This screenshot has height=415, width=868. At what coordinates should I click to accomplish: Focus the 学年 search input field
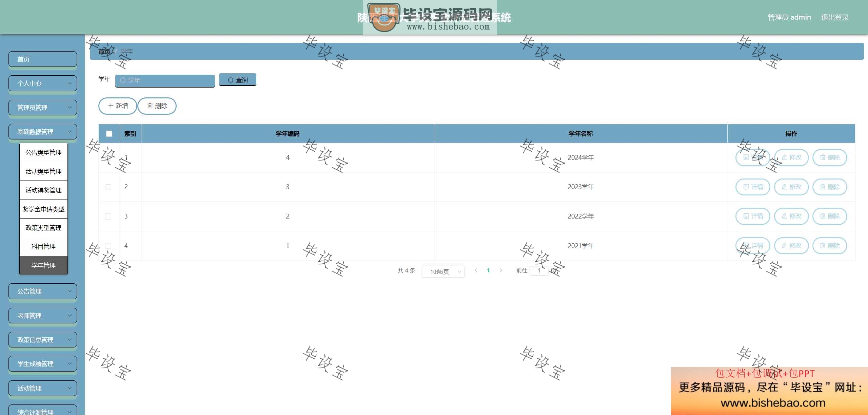click(165, 80)
